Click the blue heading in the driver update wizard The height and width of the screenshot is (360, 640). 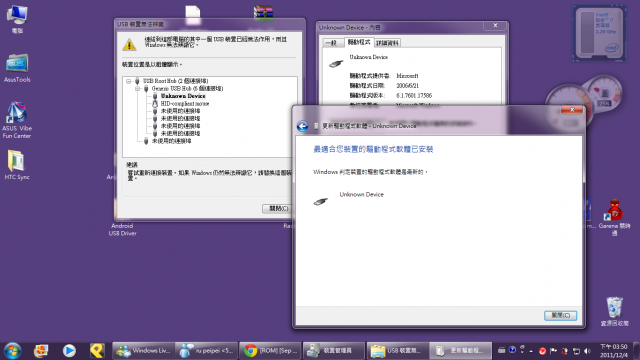(x=373, y=149)
